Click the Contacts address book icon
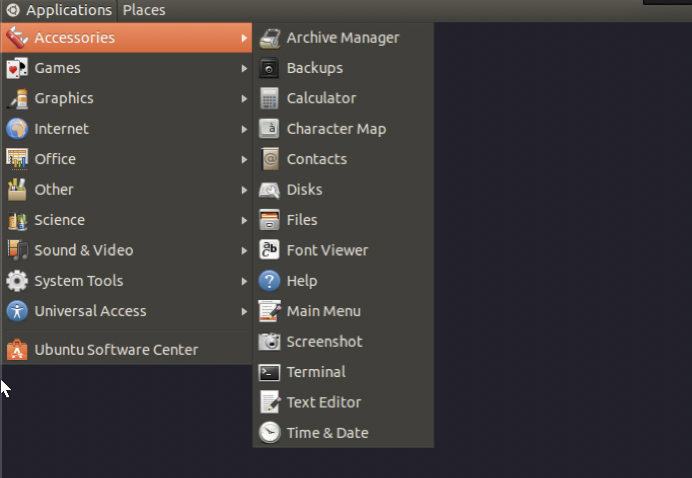Screen dimensions: 692x478 click(x=269, y=159)
